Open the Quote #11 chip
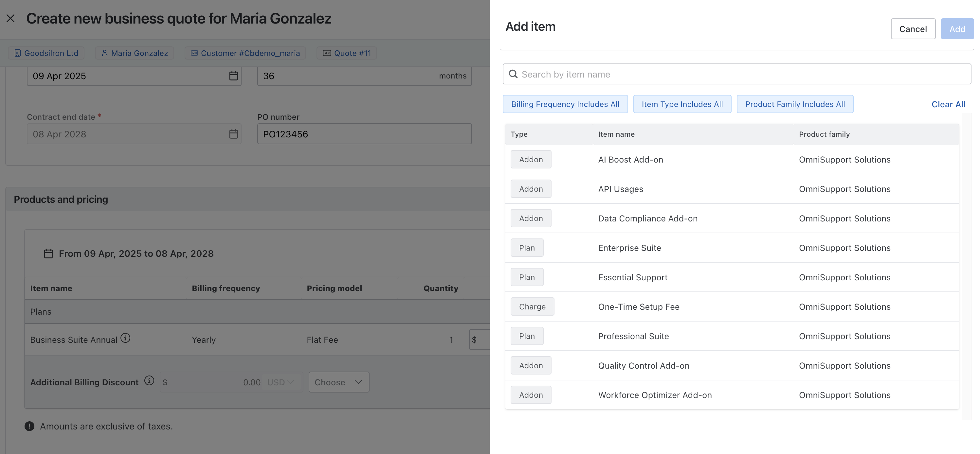This screenshot has height=454, width=980. pos(347,53)
